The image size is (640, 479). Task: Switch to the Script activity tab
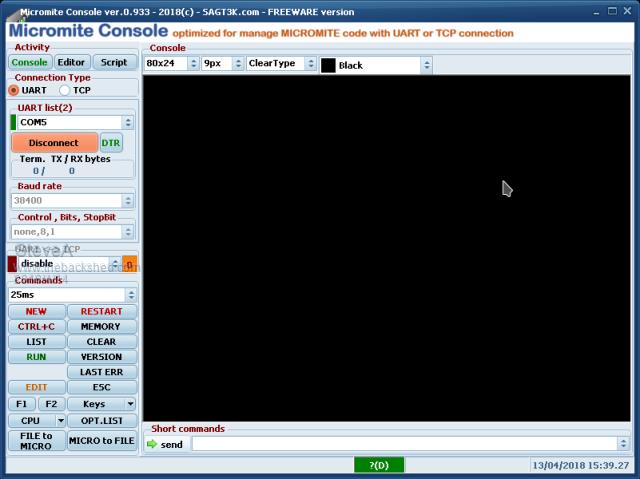coord(114,62)
